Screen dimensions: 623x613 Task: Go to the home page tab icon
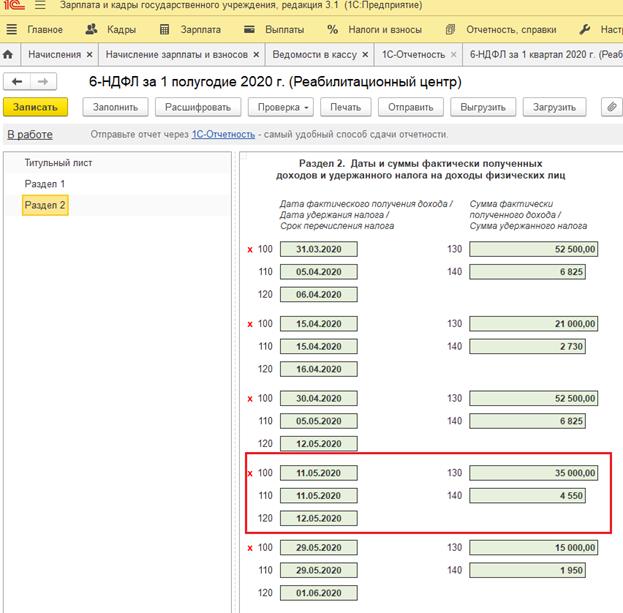point(9,53)
